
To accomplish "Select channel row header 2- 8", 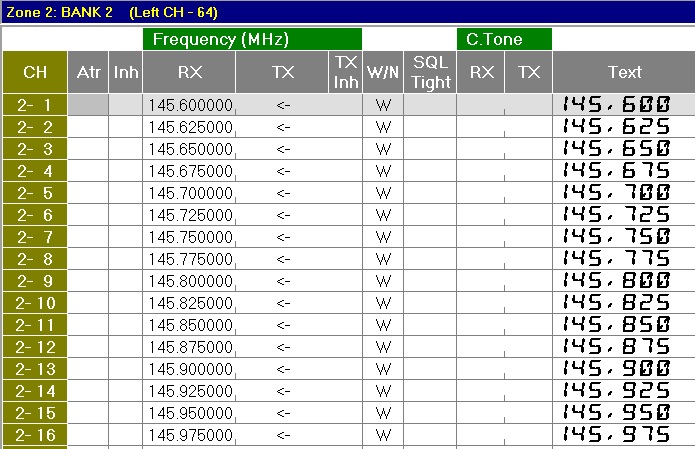I will [35, 259].
